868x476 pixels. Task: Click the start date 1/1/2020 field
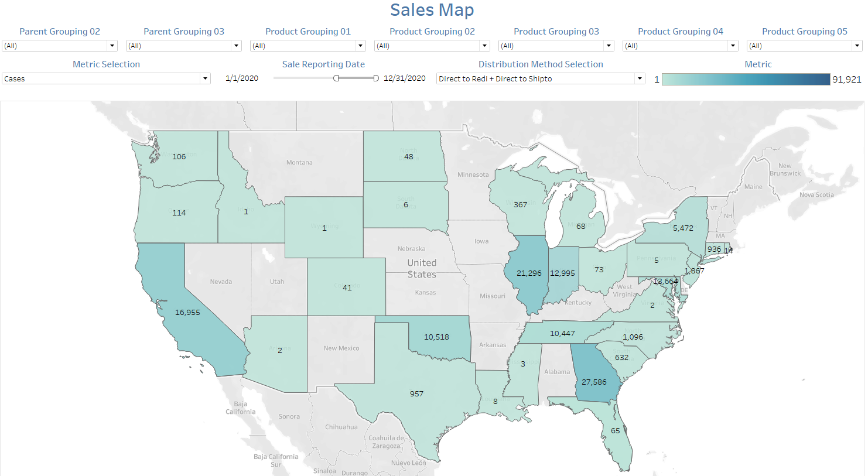pos(242,78)
